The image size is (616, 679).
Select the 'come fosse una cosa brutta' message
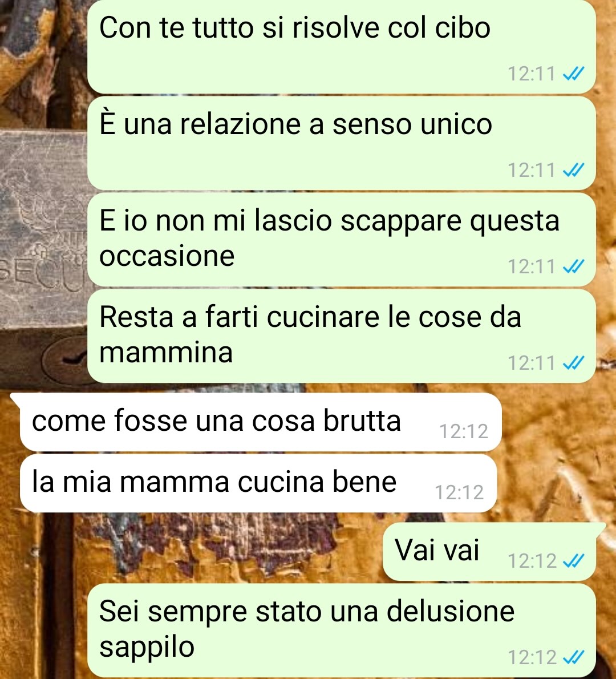point(261,422)
